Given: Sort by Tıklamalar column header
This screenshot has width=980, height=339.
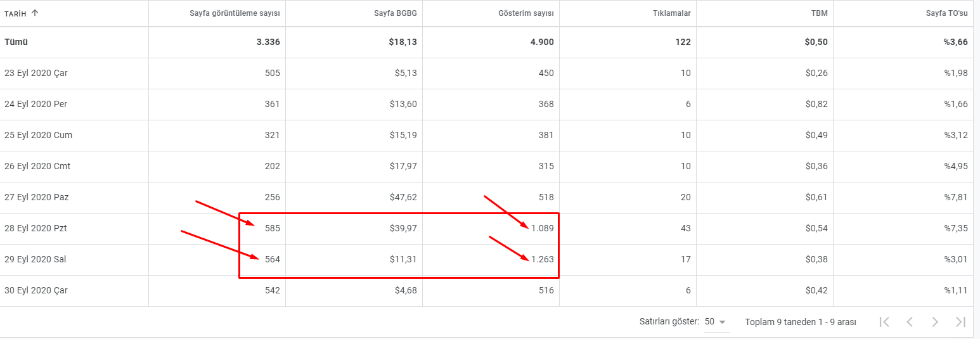Looking at the screenshot, I should pos(672,13).
